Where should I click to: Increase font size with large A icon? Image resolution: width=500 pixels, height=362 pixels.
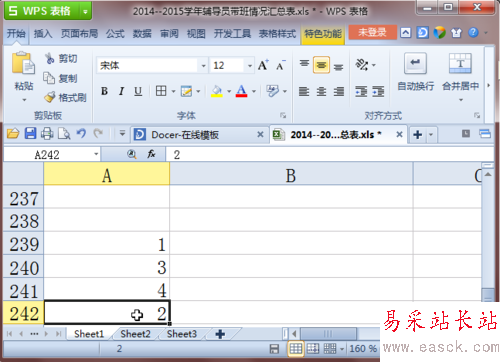tap(263, 65)
